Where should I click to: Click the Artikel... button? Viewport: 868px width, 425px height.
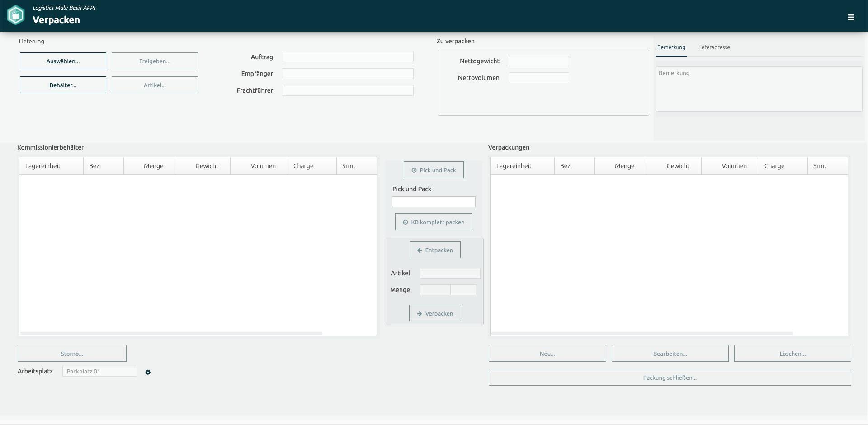click(x=155, y=85)
